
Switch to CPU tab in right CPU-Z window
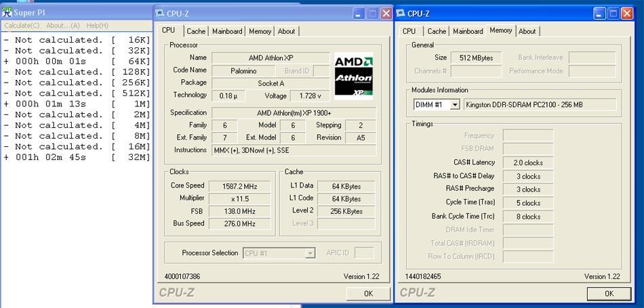click(x=409, y=31)
